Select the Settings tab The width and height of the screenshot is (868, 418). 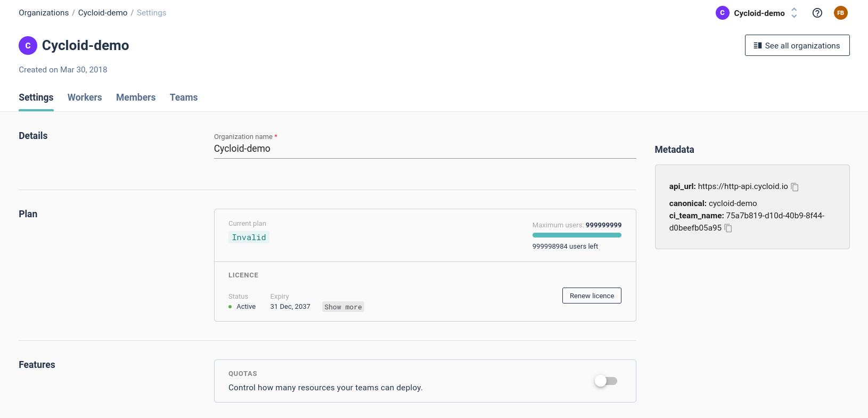tap(36, 97)
